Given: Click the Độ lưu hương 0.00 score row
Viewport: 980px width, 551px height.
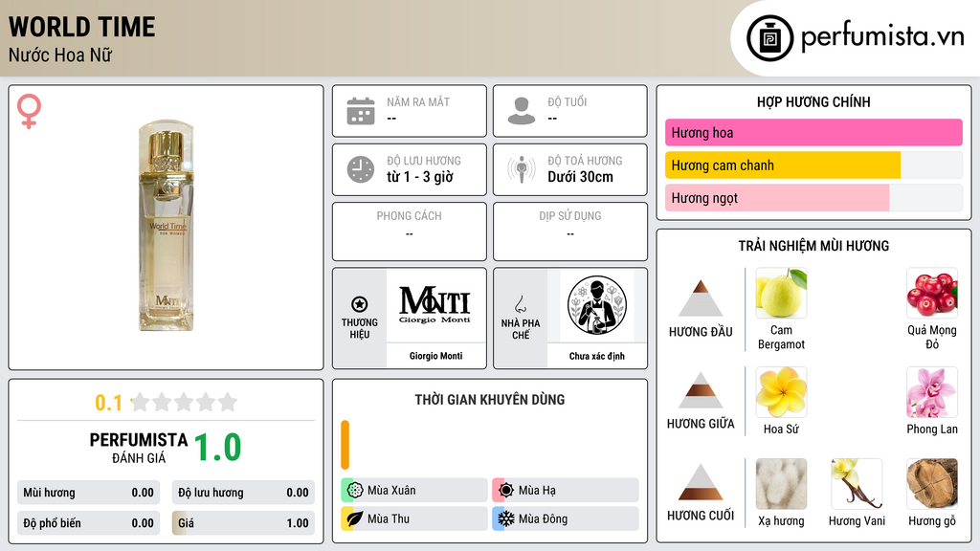Looking at the screenshot, I should pyautogui.click(x=244, y=493).
